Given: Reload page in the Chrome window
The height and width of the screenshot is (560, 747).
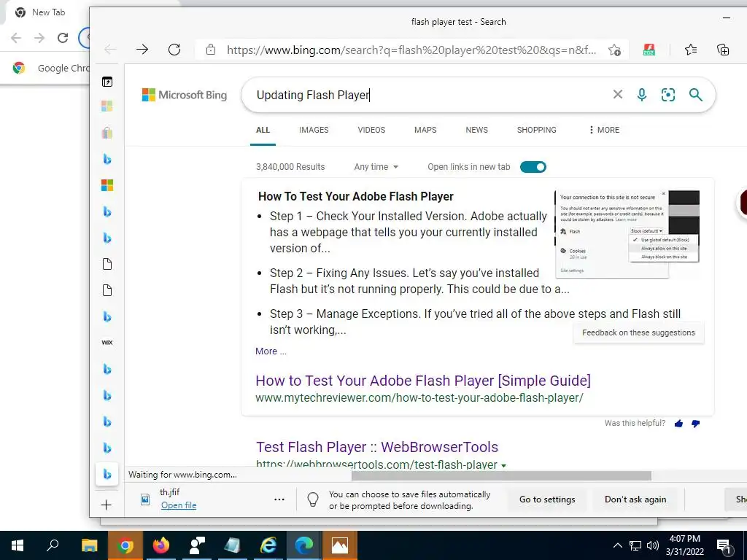Looking at the screenshot, I should coord(63,38).
